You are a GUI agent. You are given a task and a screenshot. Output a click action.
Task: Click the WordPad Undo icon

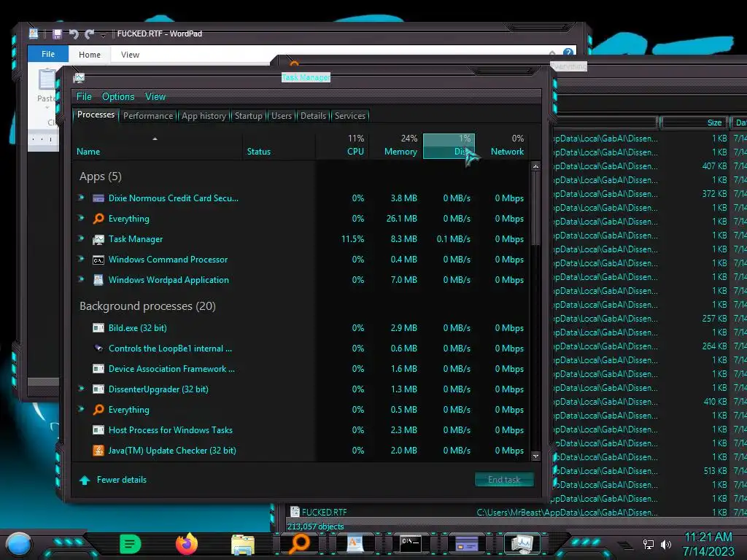[74, 34]
